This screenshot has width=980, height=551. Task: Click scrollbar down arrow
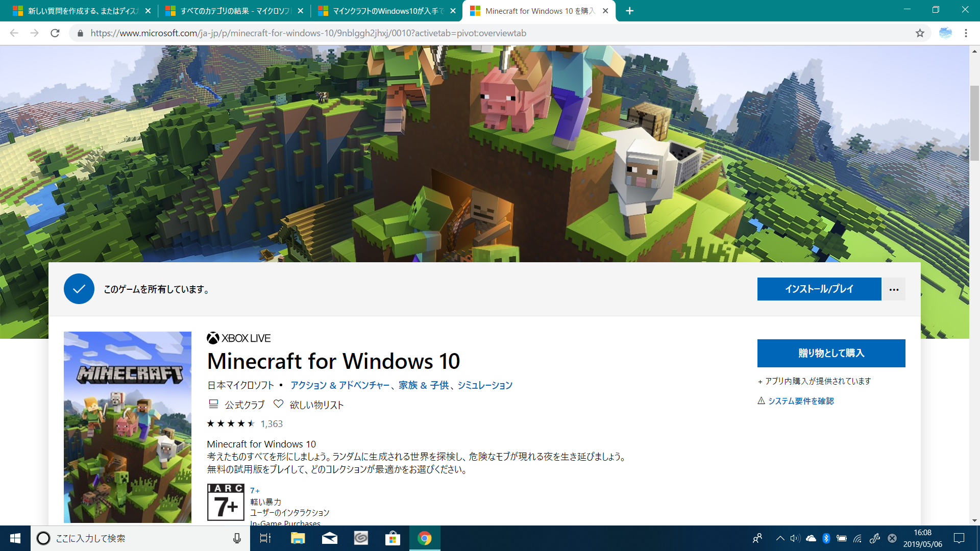(974, 520)
